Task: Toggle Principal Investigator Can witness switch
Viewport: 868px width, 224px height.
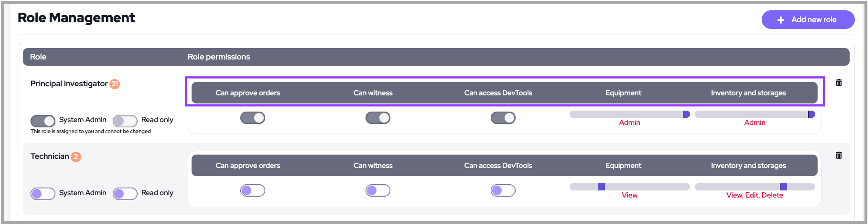Action: coord(378,118)
